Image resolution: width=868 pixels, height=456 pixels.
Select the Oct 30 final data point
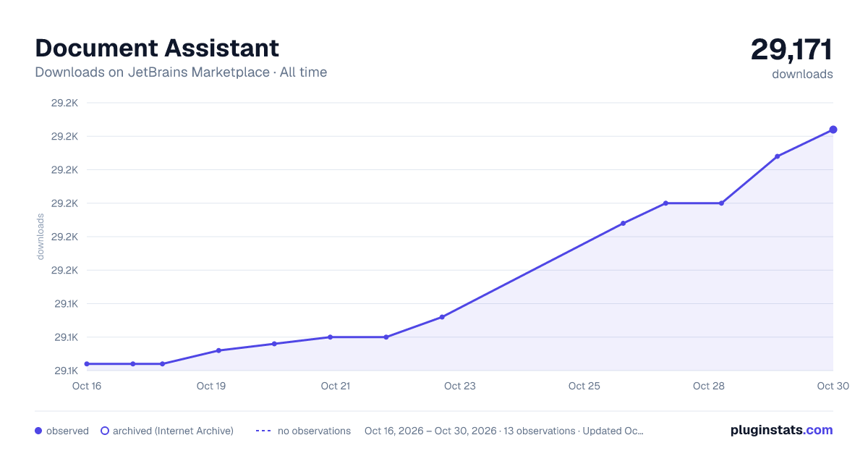[833, 130]
